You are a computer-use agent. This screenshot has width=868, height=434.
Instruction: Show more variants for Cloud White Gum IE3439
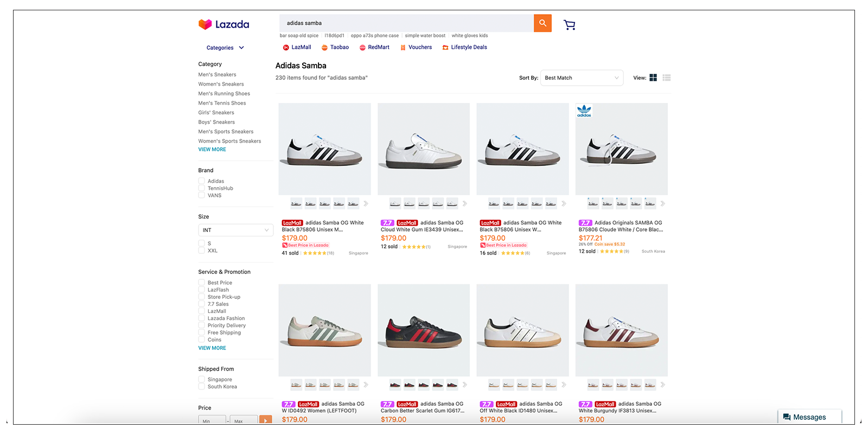coord(464,203)
